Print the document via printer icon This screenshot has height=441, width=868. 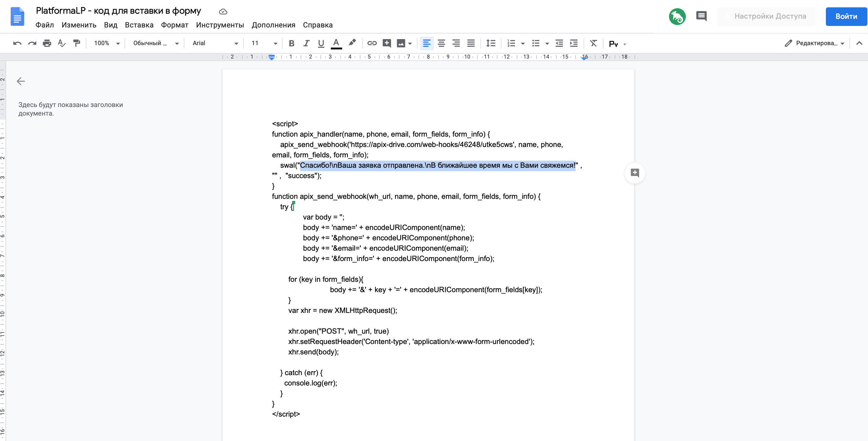[x=47, y=43]
